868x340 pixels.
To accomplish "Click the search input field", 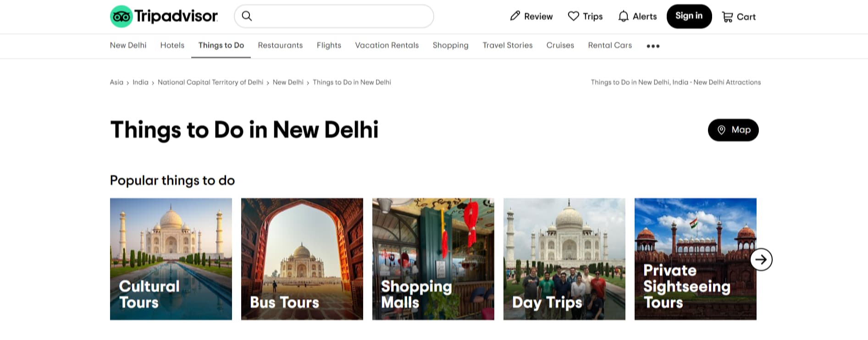I will tap(334, 16).
